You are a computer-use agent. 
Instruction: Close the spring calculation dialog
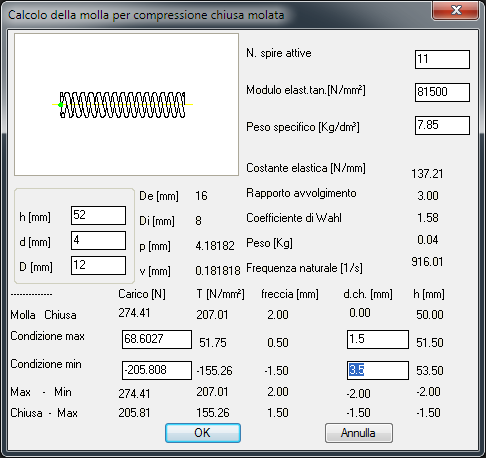click(x=456, y=10)
